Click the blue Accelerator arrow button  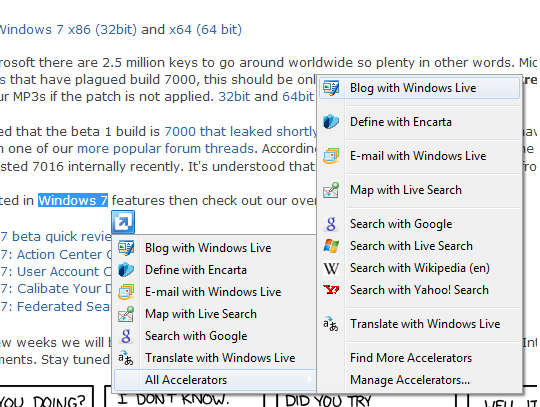tap(123, 222)
